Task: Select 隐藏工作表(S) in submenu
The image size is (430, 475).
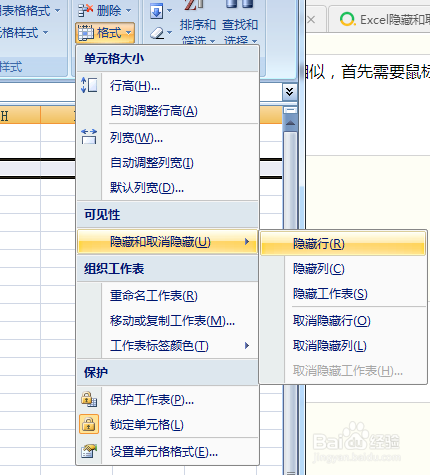Action: (343, 294)
